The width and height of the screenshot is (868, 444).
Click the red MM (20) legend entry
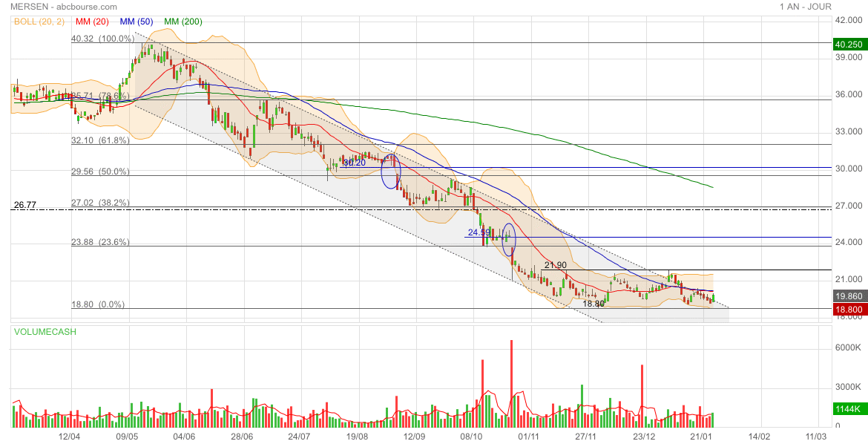tap(93, 22)
